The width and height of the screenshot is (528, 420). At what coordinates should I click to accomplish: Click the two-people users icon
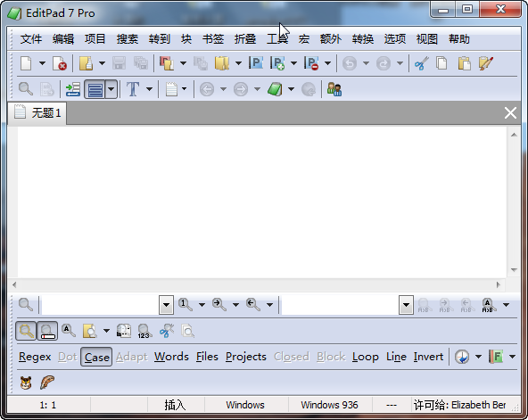pyautogui.click(x=334, y=89)
